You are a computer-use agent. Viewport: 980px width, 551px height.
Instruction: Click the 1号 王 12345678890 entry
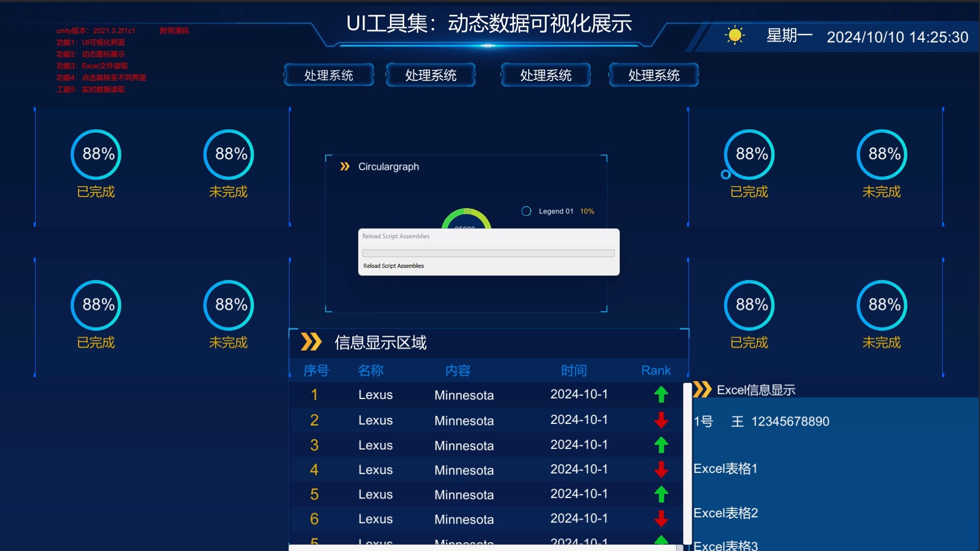click(761, 421)
